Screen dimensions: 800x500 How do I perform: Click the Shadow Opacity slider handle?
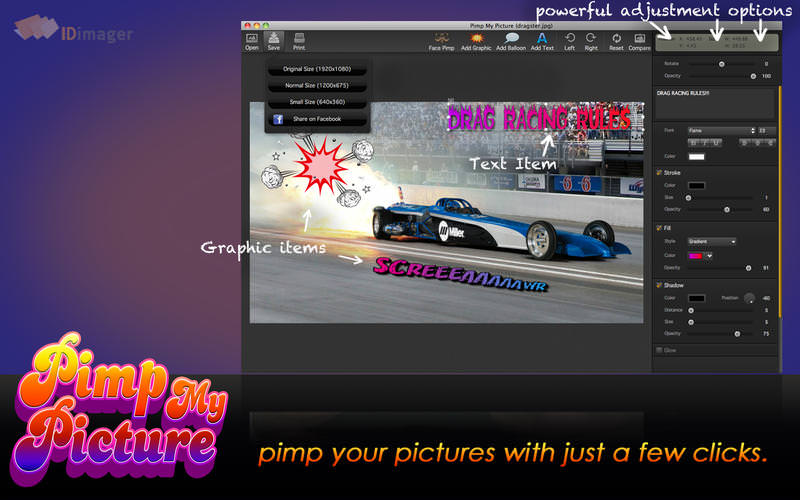pyautogui.click(x=737, y=334)
